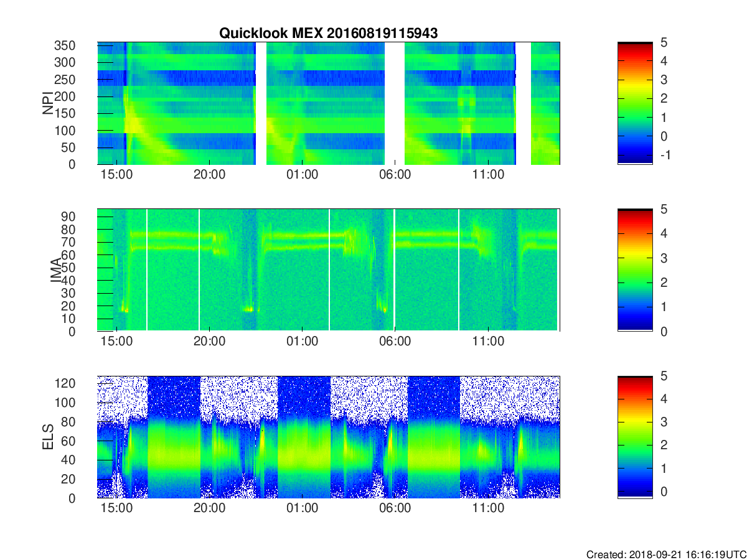The image size is (747, 560).
Task: Click the ELS panel color bar
Action: [635, 437]
